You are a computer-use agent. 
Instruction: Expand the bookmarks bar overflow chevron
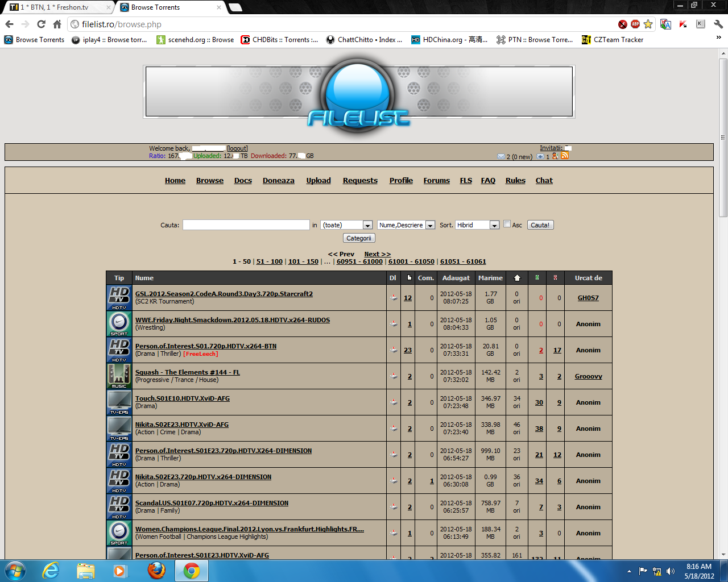pyautogui.click(x=719, y=38)
